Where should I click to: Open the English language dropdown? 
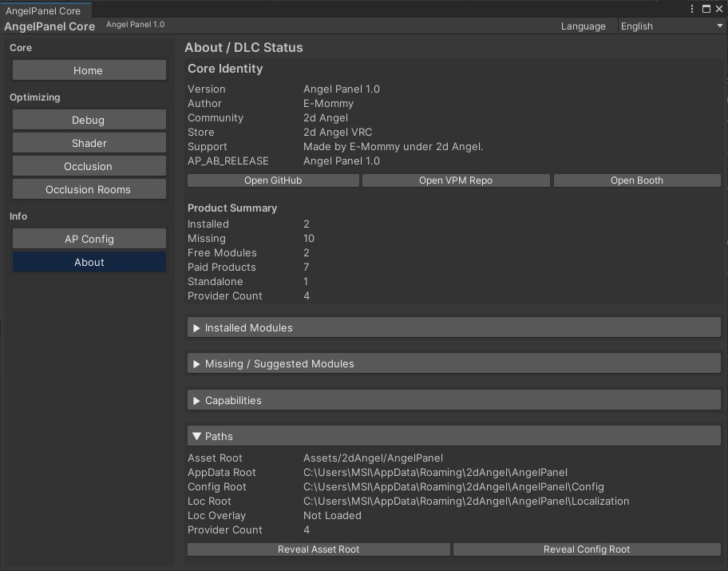pyautogui.click(x=671, y=26)
